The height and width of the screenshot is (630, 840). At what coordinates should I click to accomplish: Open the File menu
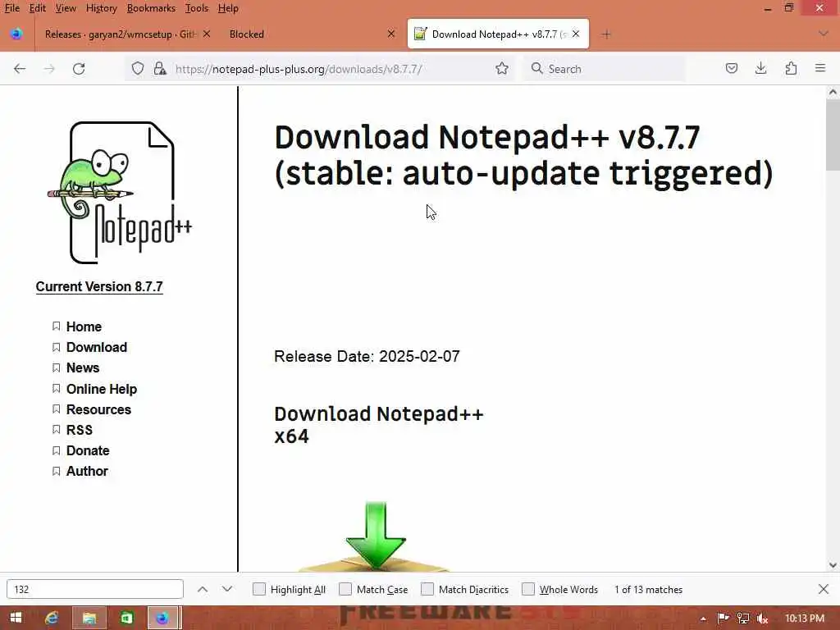pos(11,8)
